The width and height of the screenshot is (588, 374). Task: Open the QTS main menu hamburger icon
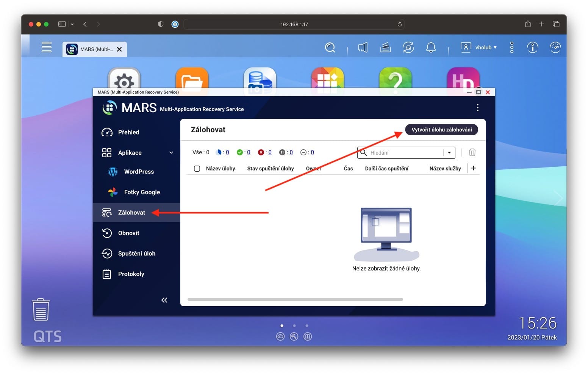(47, 47)
